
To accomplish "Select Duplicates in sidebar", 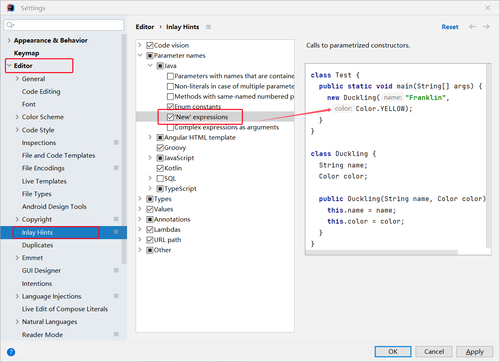I will 37,245.
